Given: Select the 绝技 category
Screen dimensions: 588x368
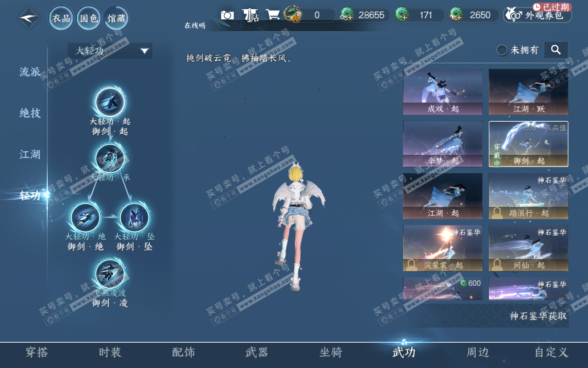Looking at the screenshot, I should click(x=30, y=113).
